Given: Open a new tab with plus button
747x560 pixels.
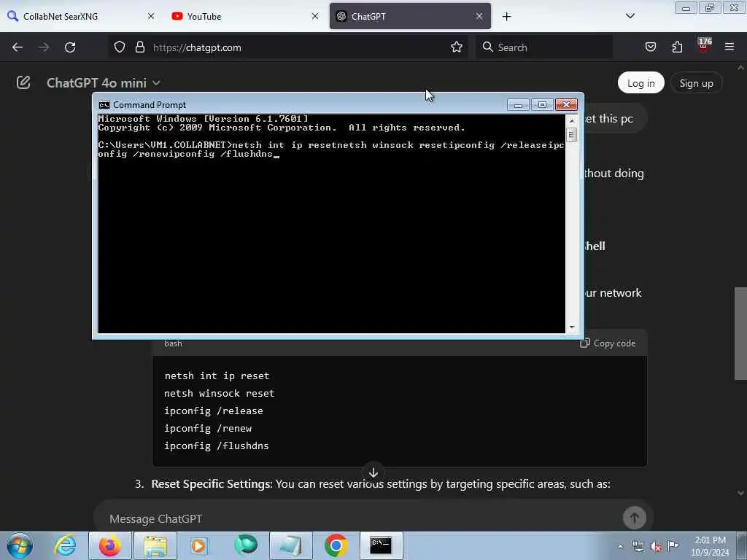Looking at the screenshot, I should point(506,17).
